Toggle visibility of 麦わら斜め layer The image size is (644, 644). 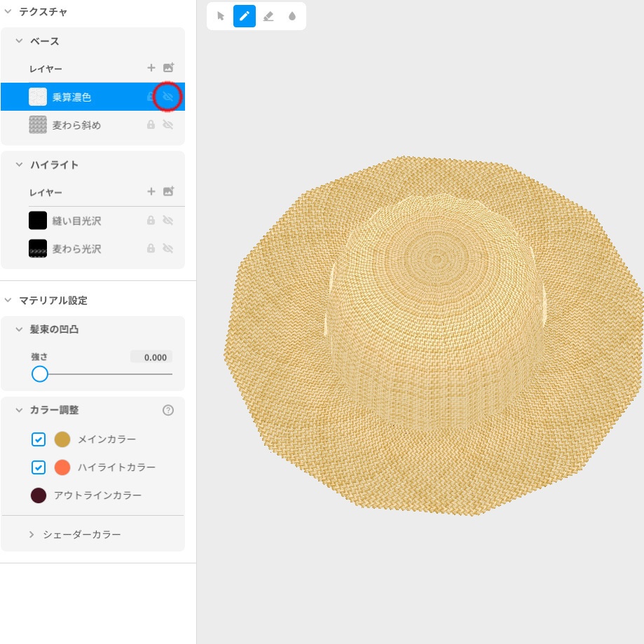click(167, 125)
